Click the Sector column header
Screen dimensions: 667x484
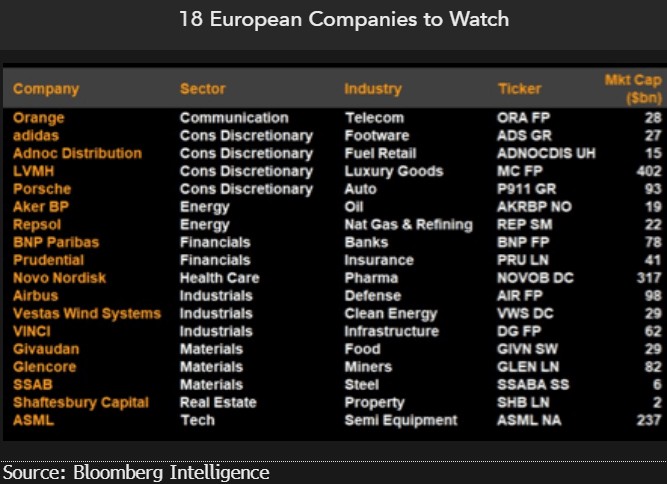[x=202, y=89]
